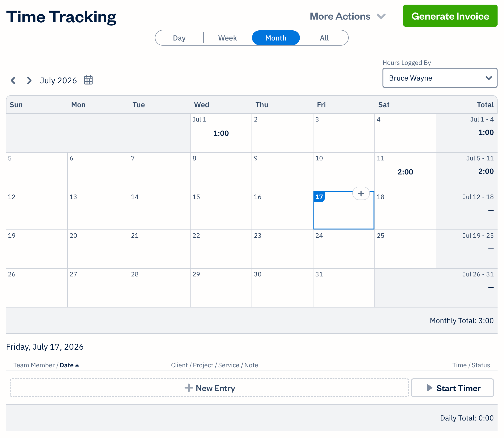
Task: Click the Team Member column label
Action: tap(34, 365)
